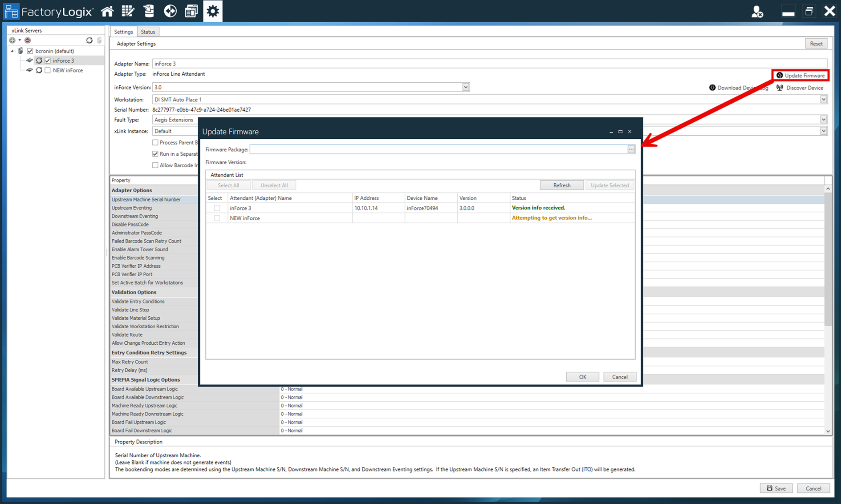Collapse the bcronin (default) tree node
Image resolution: width=841 pixels, height=504 pixels.
[x=12, y=51]
